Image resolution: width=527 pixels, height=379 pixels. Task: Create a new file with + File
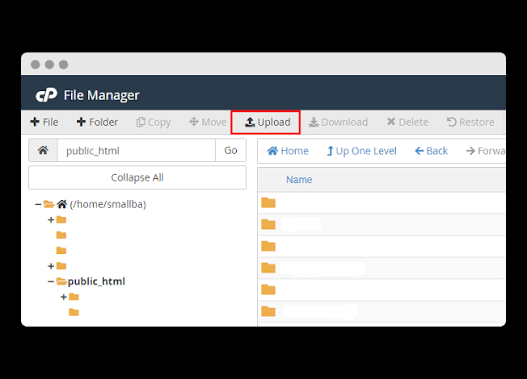pos(44,122)
